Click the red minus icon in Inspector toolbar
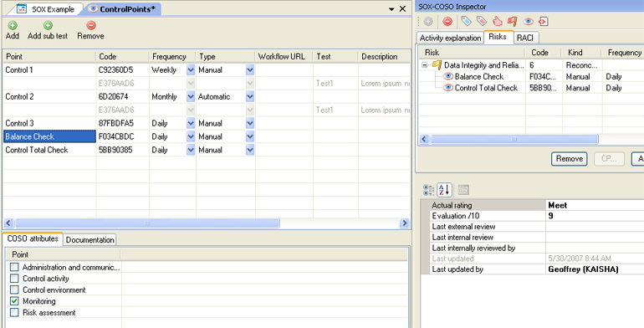Screen dimensions: 644x328 tap(447, 21)
